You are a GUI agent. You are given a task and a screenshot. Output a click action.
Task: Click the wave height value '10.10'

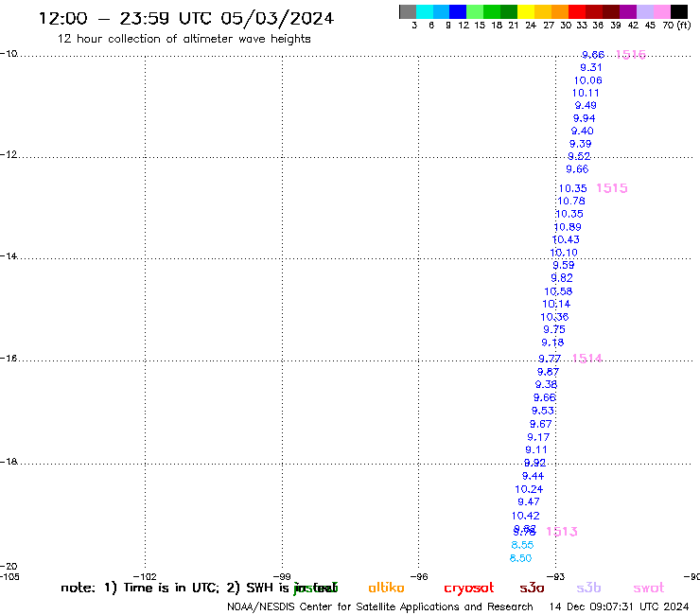coord(564,253)
